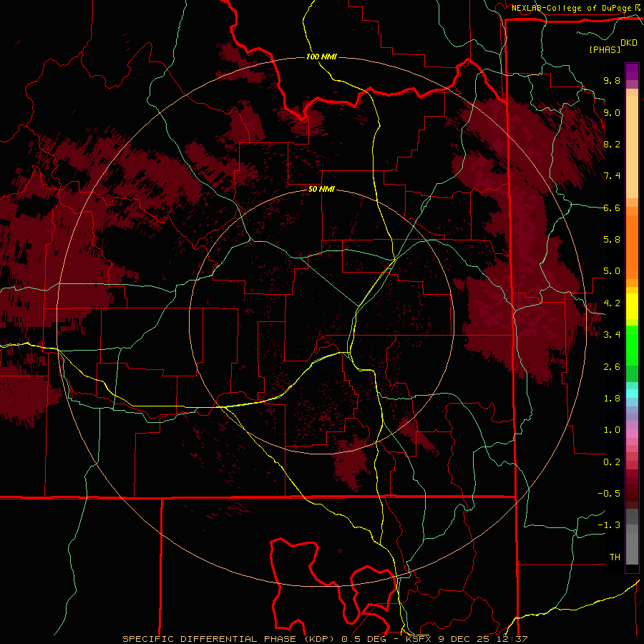The width and height of the screenshot is (644, 644).
Task: Click the 7.4 scale value
Action: pos(612,176)
